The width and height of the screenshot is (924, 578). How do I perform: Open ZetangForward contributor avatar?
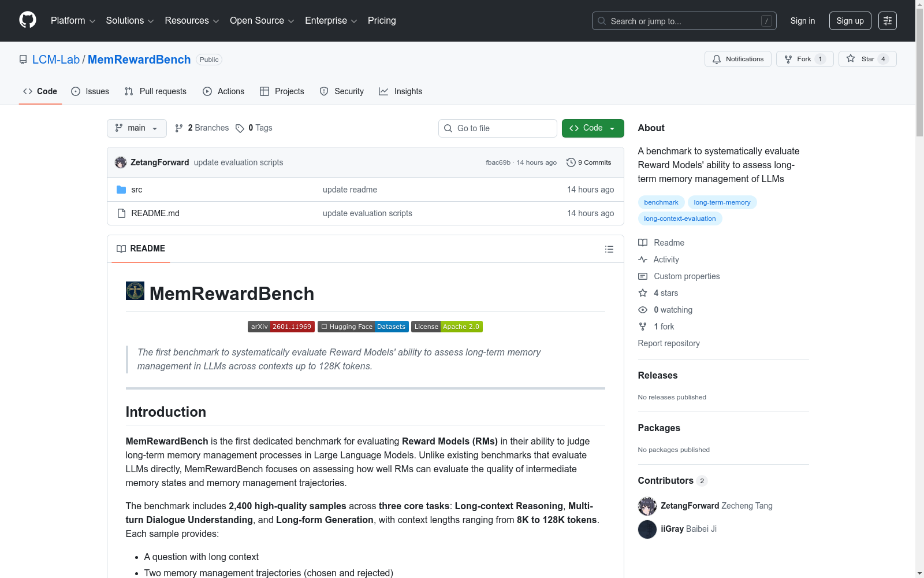click(647, 506)
